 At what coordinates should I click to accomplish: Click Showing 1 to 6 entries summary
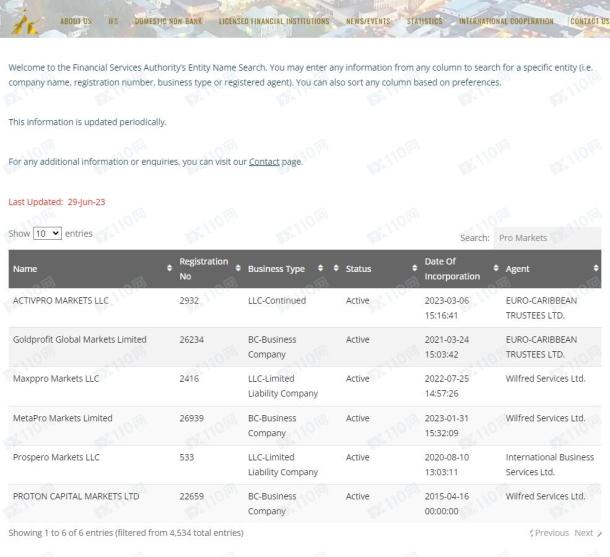[x=126, y=533]
